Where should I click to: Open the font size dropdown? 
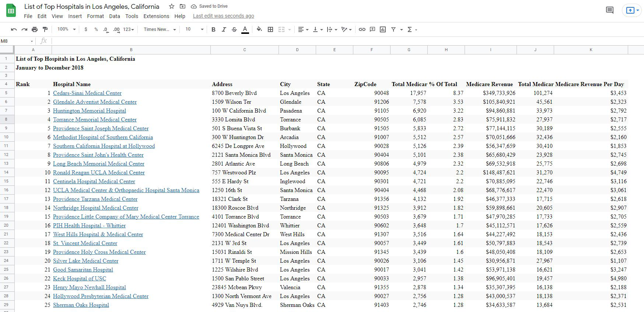point(194,29)
